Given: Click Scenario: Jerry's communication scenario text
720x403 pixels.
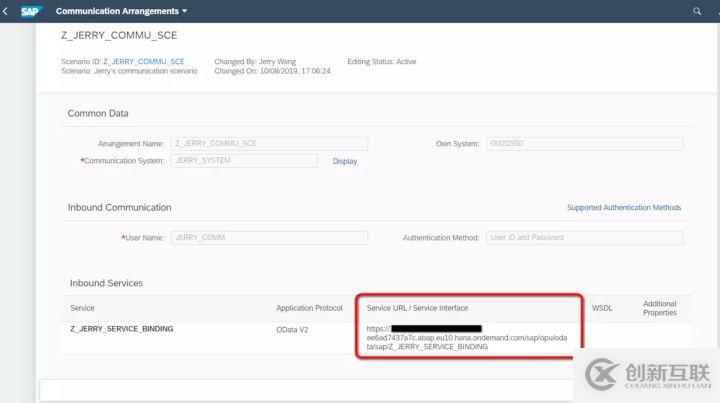Looking at the screenshot, I should tap(129, 71).
